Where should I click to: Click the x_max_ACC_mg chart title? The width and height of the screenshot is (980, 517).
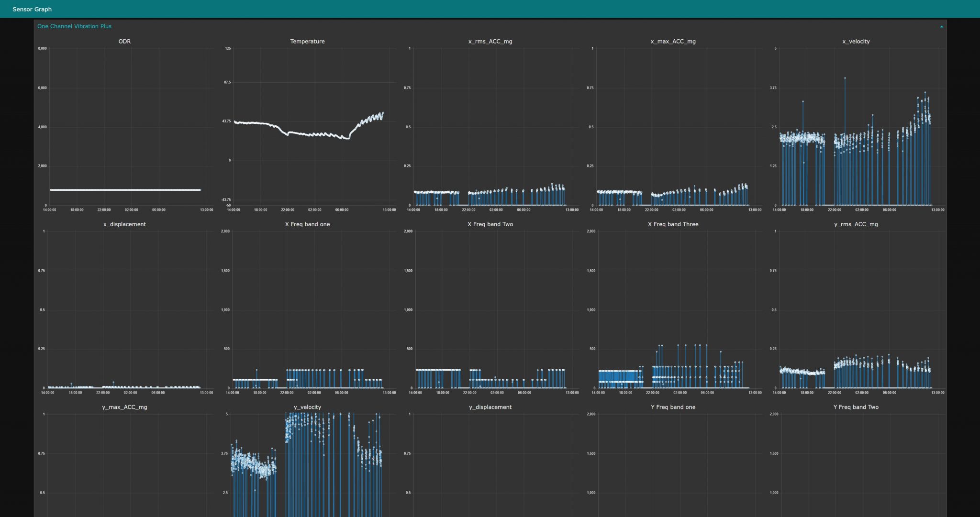click(673, 42)
